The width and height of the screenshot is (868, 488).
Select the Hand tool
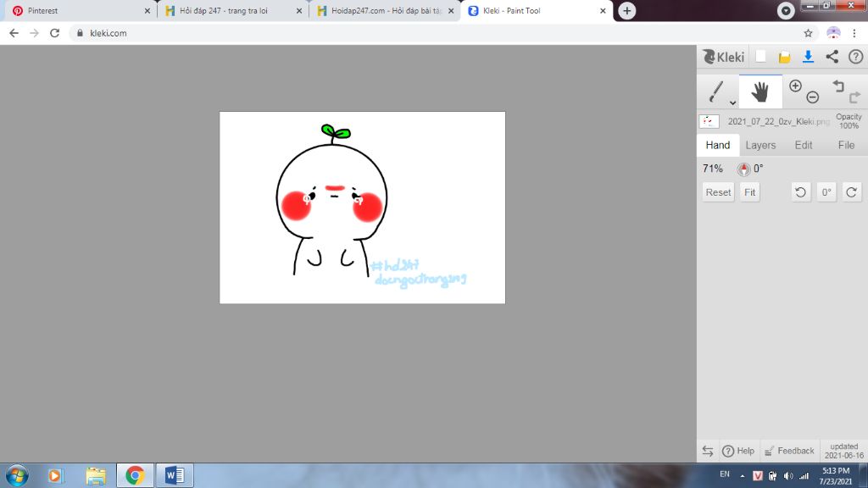(x=760, y=91)
